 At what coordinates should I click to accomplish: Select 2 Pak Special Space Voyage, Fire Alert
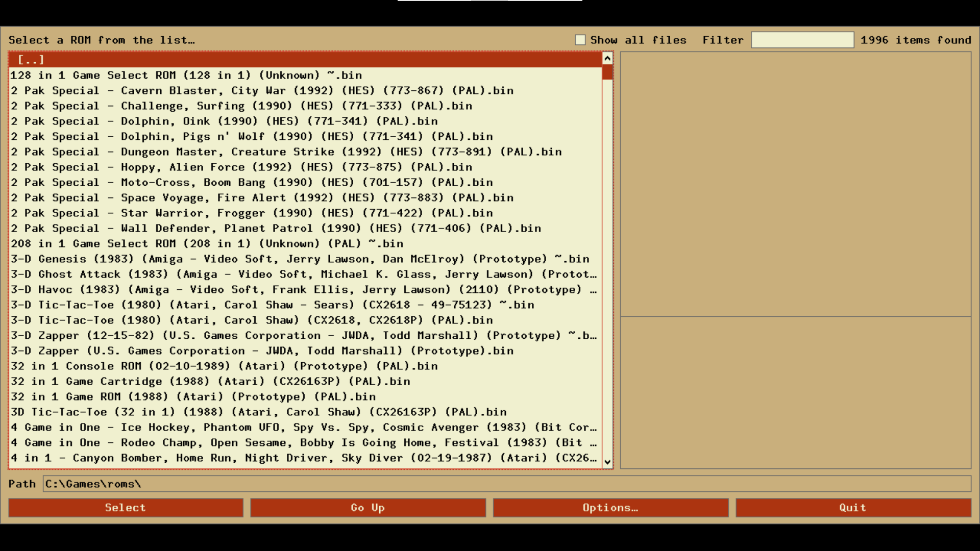click(x=305, y=197)
